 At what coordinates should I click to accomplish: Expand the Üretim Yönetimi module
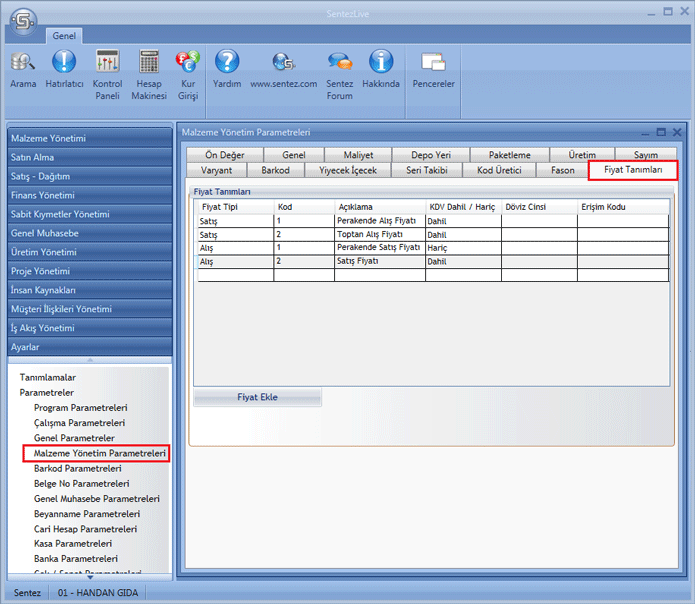[x=90, y=252]
